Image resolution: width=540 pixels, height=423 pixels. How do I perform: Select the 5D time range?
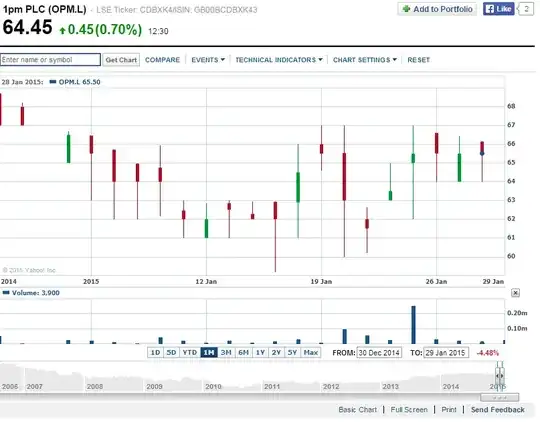pyautogui.click(x=171, y=352)
